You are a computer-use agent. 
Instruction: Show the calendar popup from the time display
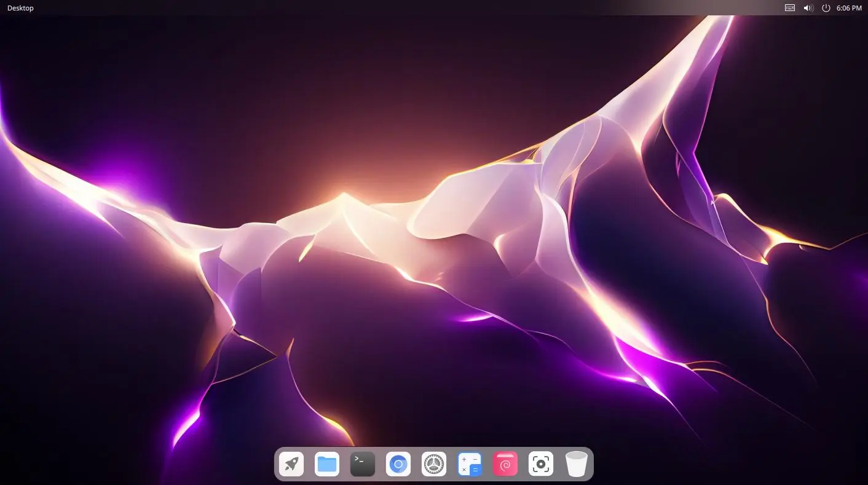849,8
